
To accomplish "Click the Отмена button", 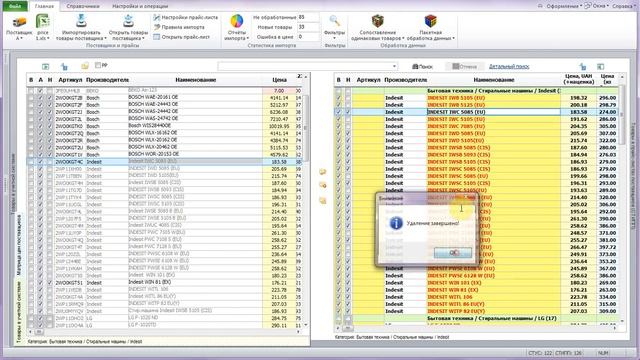I will tap(464, 67).
